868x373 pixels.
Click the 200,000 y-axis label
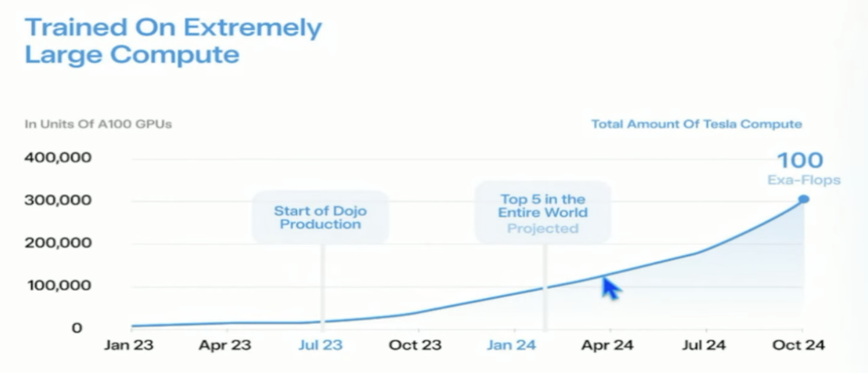58,243
